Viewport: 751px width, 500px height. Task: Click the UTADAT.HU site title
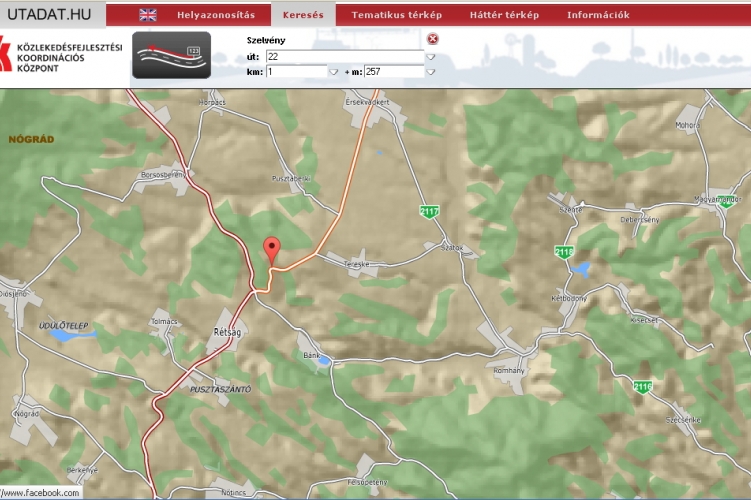[48, 14]
